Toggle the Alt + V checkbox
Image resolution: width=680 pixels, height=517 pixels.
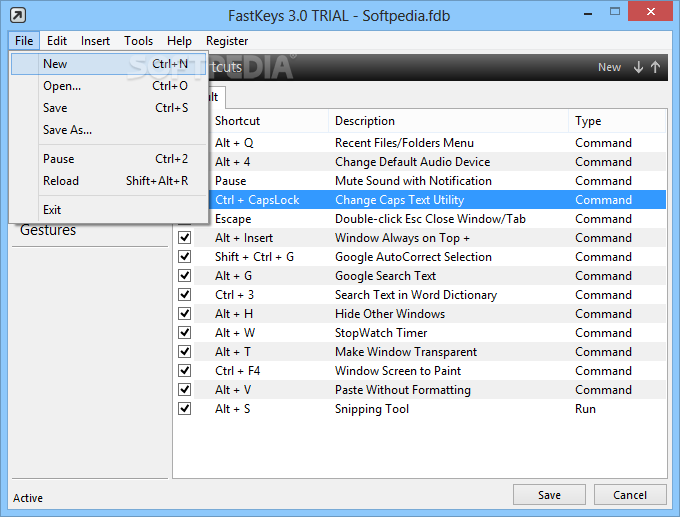[x=184, y=390]
